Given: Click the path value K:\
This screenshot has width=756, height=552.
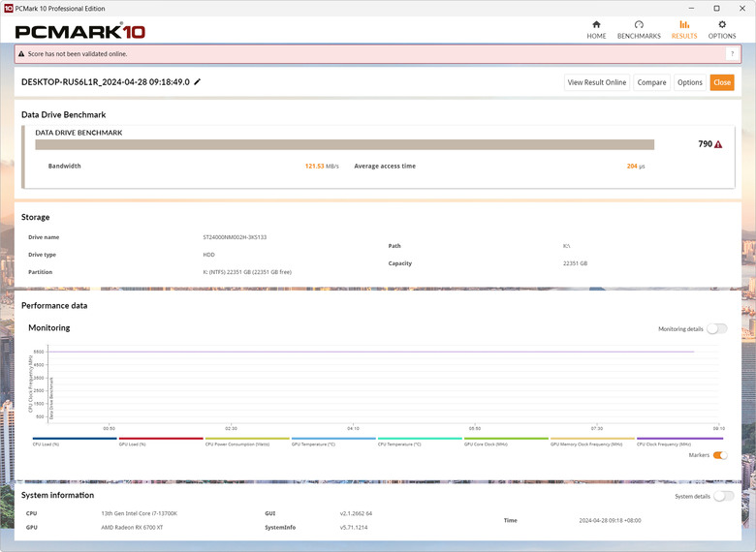Looking at the screenshot, I should tap(567, 246).
